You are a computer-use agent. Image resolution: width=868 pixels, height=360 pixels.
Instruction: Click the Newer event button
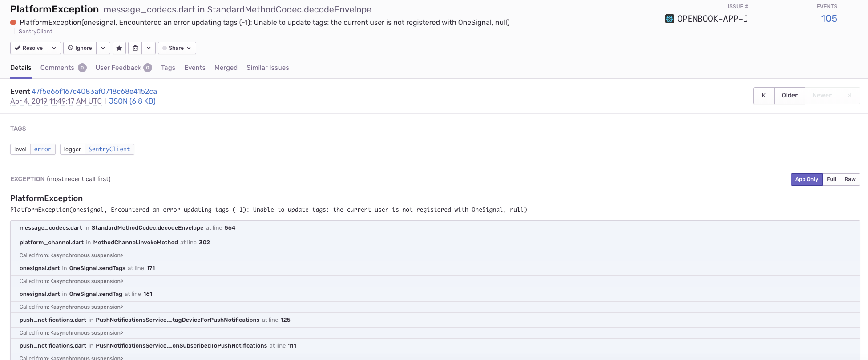pos(822,96)
